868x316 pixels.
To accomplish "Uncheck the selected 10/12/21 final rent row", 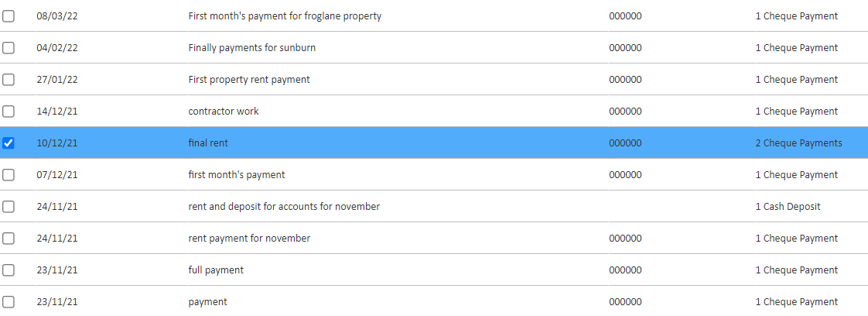I will pyautogui.click(x=9, y=143).
